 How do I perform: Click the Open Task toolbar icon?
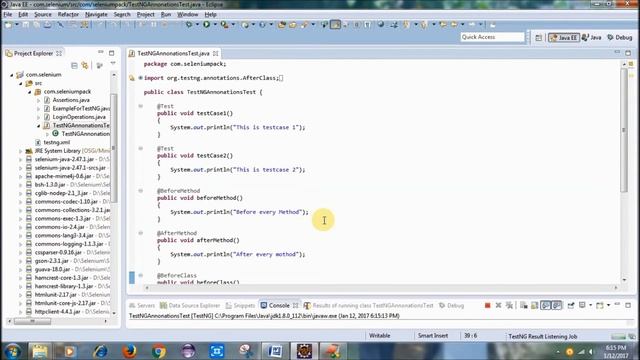click(x=293, y=25)
